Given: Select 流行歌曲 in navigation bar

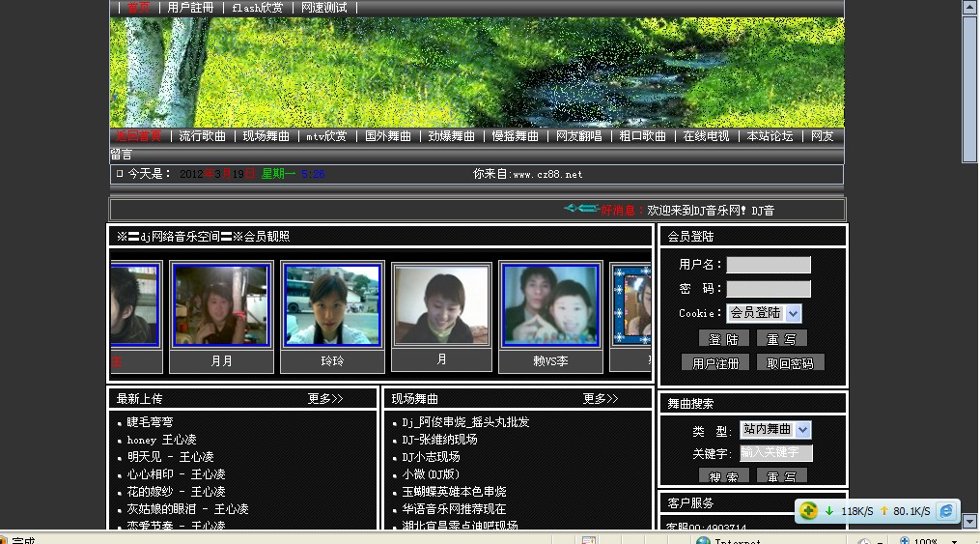Looking at the screenshot, I should tap(202, 135).
